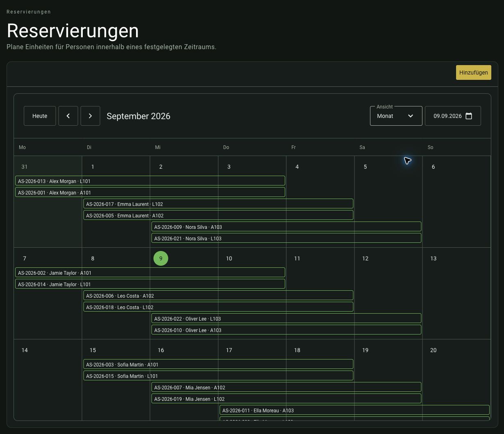
Task: Open reservation AS-2026-011 Ella Moreau A103
Action: [354, 410]
